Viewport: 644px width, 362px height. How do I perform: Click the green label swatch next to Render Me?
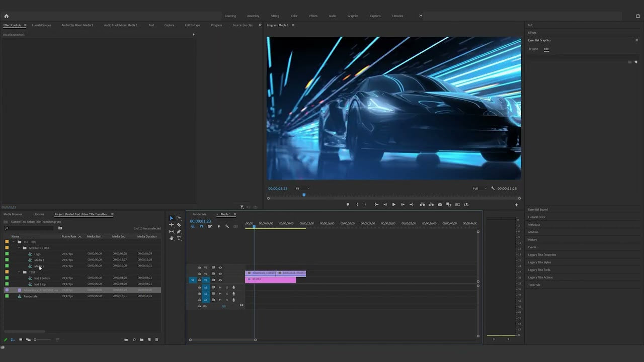coord(7,296)
